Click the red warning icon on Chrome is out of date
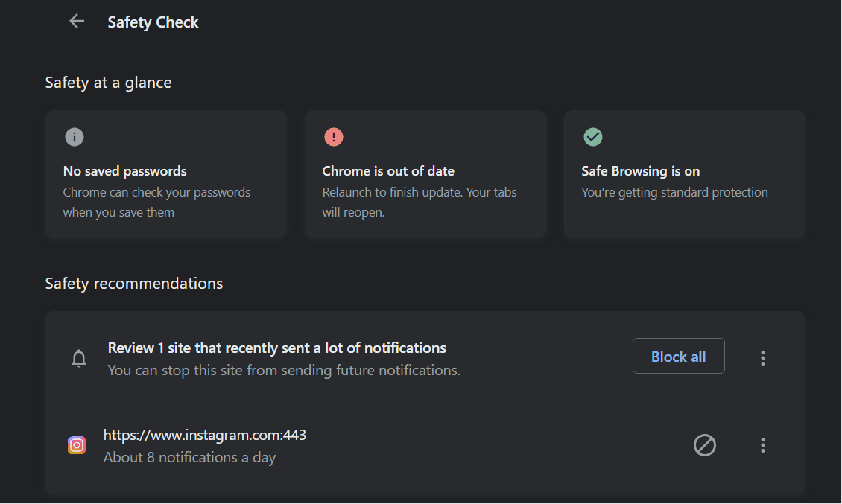This screenshot has height=504, width=842. (x=333, y=136)
